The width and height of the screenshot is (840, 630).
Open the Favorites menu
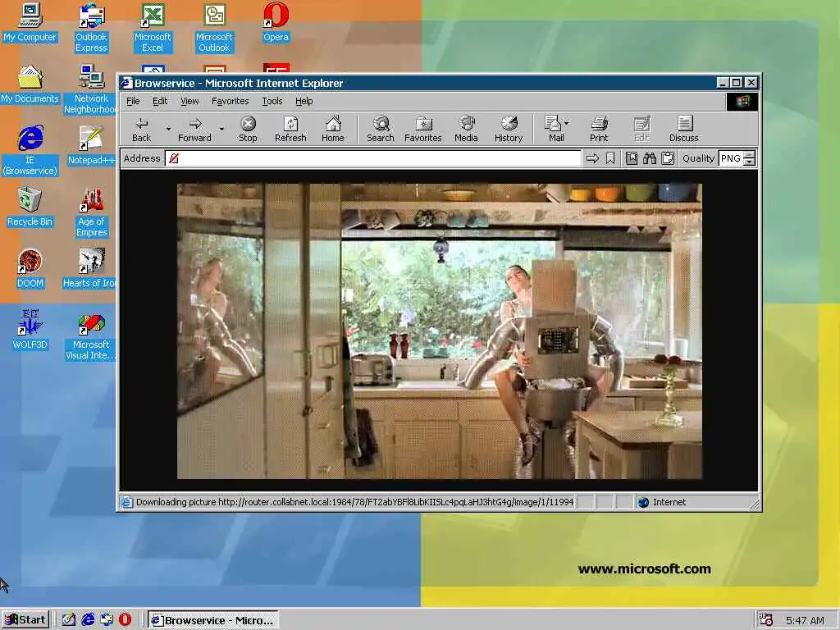(x=230, y=101)
